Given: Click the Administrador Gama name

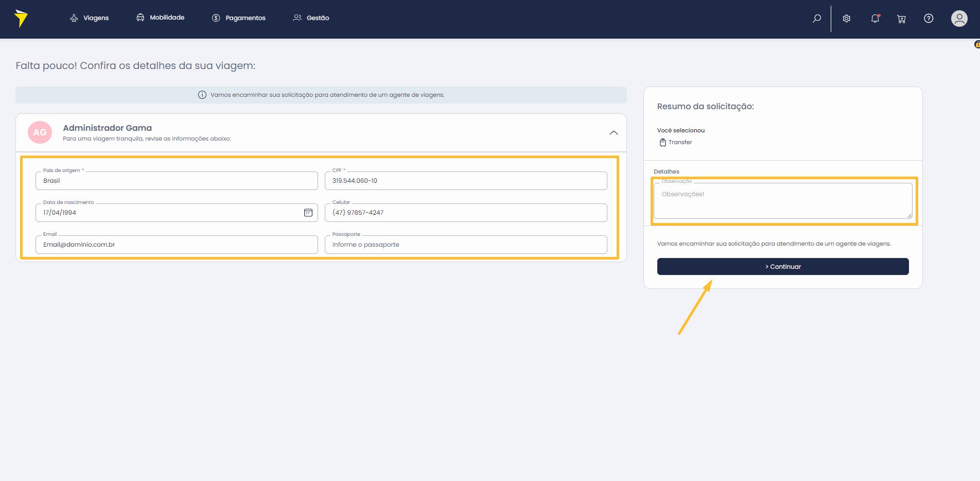Looking at the screenshot, I should pyautogui.click(x=108, y=128).
